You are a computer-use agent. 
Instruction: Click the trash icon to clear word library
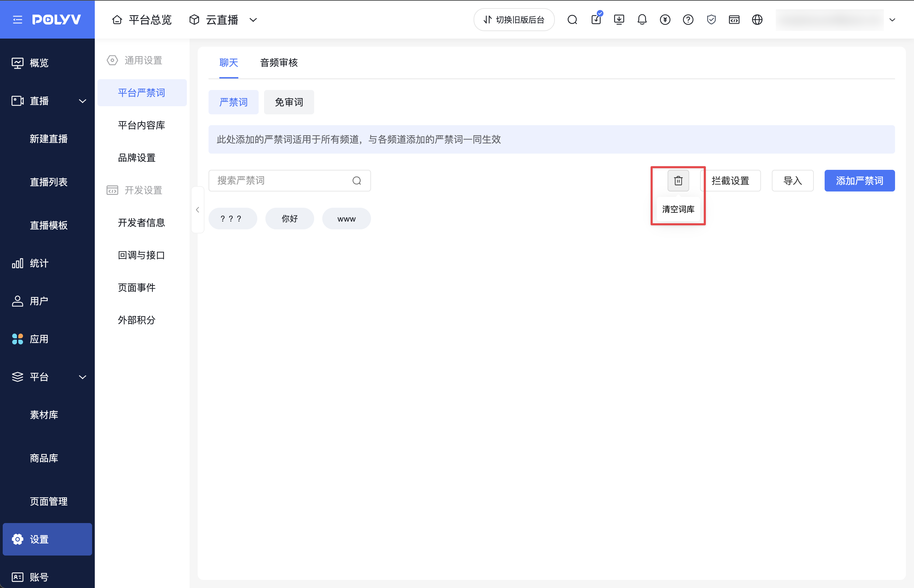tap(678, 181)
